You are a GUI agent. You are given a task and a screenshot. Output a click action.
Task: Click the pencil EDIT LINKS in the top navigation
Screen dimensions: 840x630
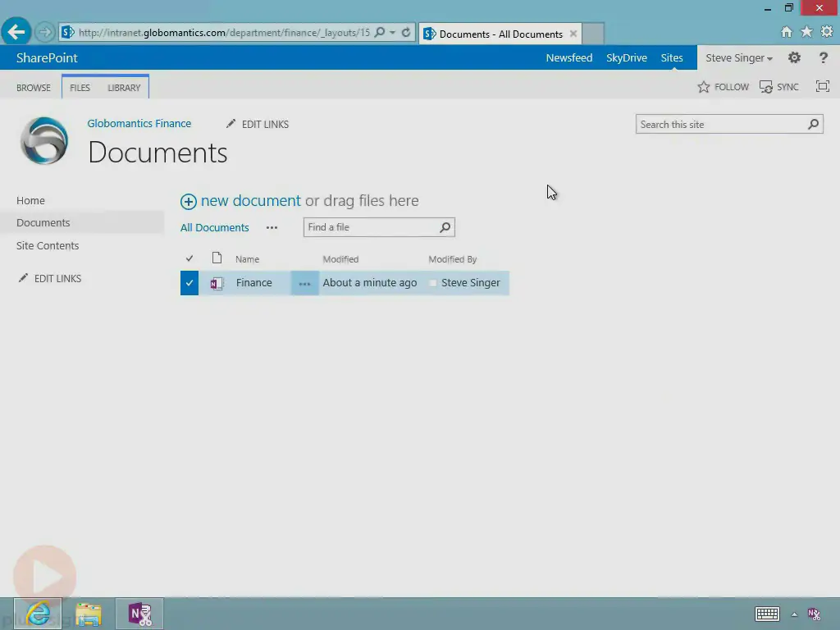(258, 125)
